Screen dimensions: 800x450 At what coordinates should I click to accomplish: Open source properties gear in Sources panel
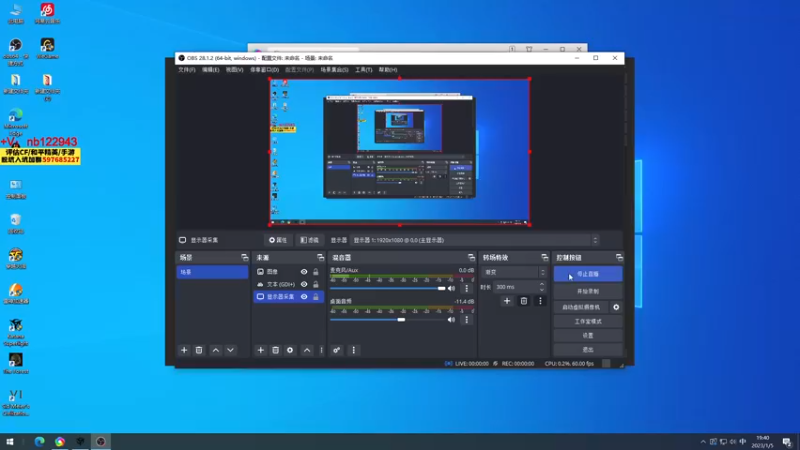point(290,350)
